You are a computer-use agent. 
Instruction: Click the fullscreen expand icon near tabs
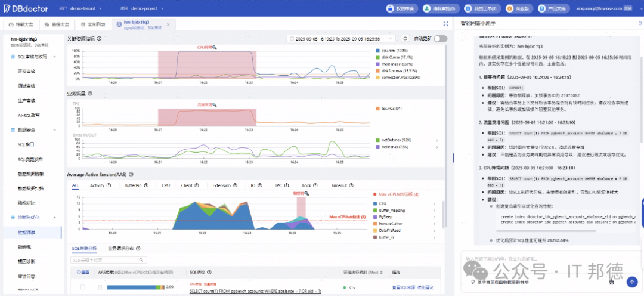[x=446, y=24]
